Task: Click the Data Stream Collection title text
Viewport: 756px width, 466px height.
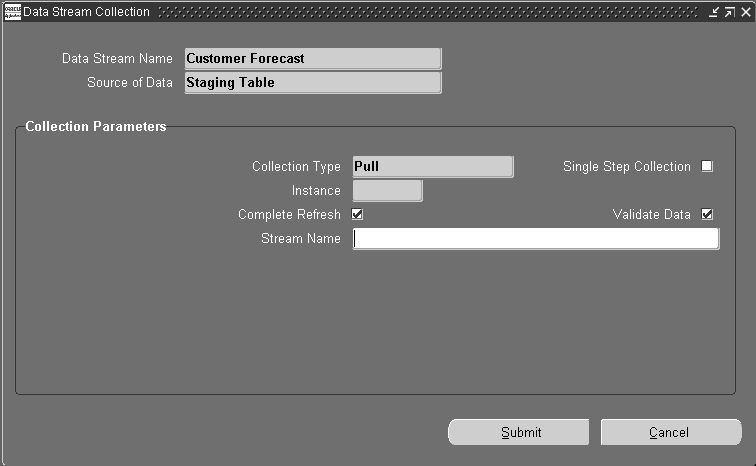Action: pyautogui.click(x=86, y=12)
